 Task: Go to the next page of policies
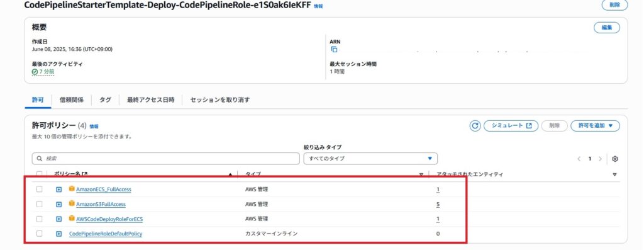600,159
